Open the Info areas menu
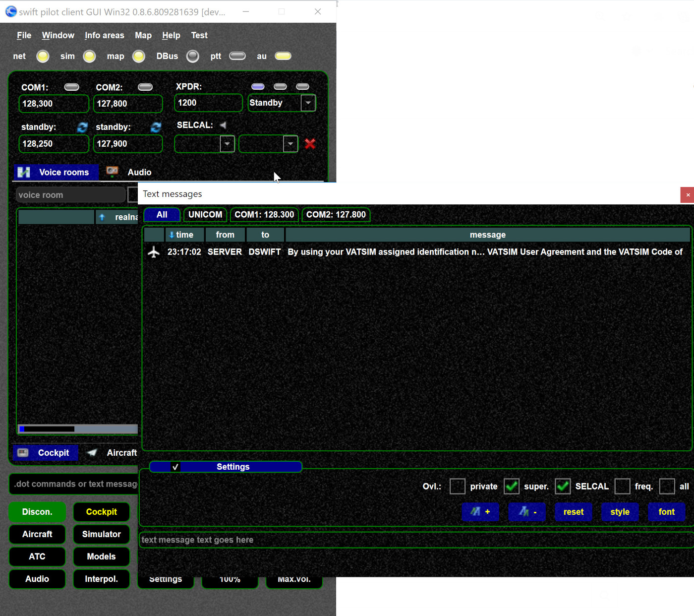Image resolution: width=694 pixels, height=616 pixels. tap(105, 35)
